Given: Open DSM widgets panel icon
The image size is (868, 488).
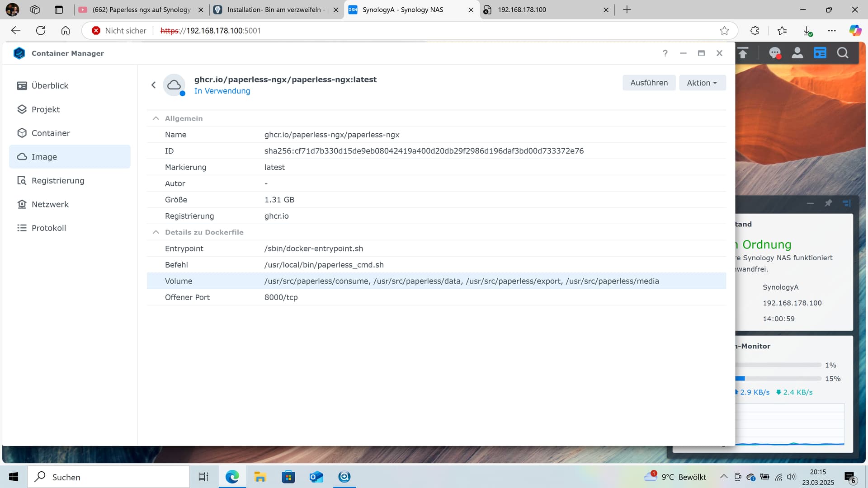Looking at the screenshot, I should 820,53.
